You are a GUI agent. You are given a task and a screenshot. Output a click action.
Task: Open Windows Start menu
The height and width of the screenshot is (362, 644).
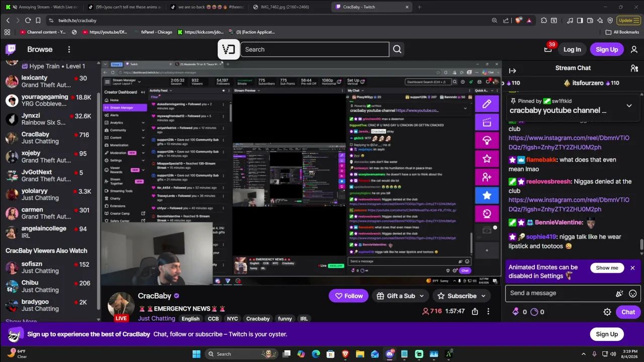pyautogui.click(x=196, y=354)
